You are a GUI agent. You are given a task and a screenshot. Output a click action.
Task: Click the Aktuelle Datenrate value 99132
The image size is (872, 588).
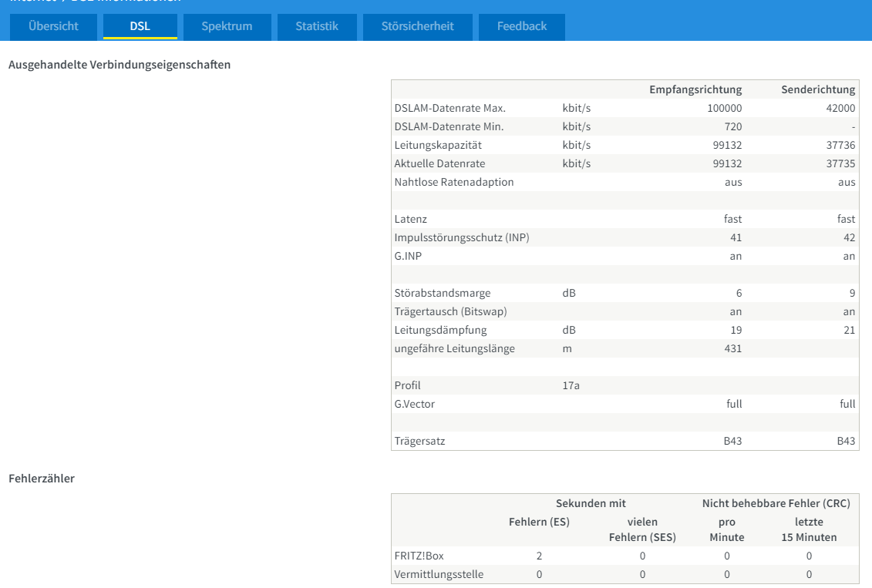pyautogui.click(x=727, y=163)
